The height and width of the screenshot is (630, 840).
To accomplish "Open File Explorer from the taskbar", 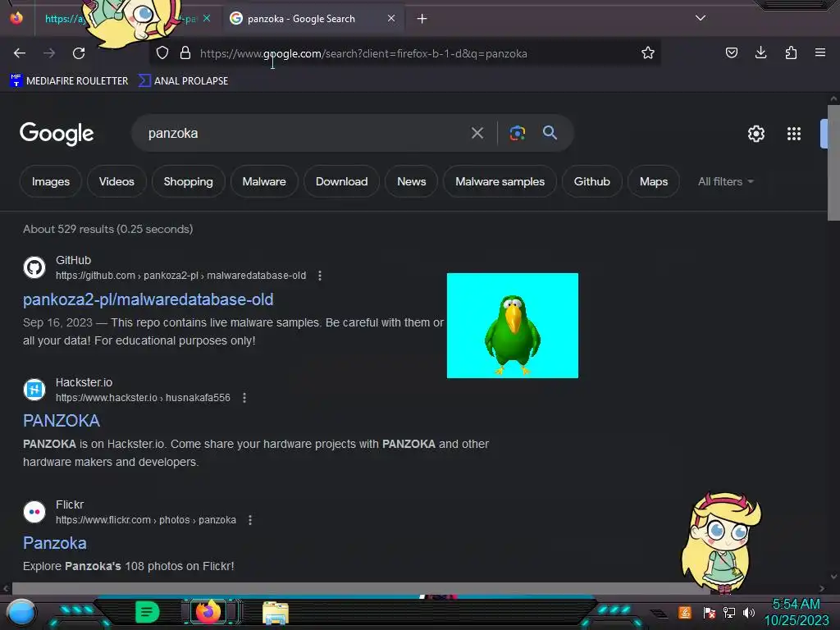I will [x=276, y=613].
